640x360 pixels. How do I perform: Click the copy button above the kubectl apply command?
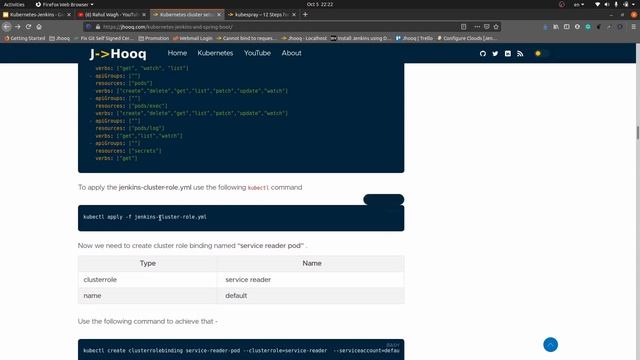pos(384,199)
